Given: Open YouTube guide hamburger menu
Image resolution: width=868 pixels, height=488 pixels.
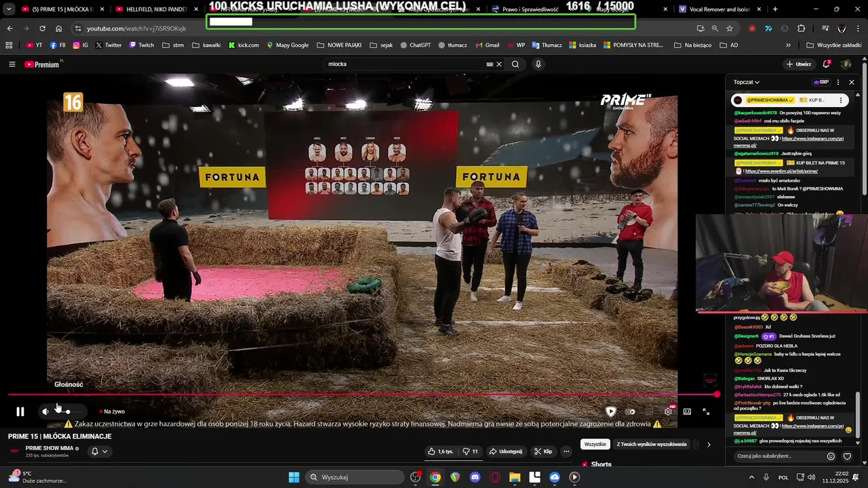Looking at the screenshot, I should (x=12, y=64).
